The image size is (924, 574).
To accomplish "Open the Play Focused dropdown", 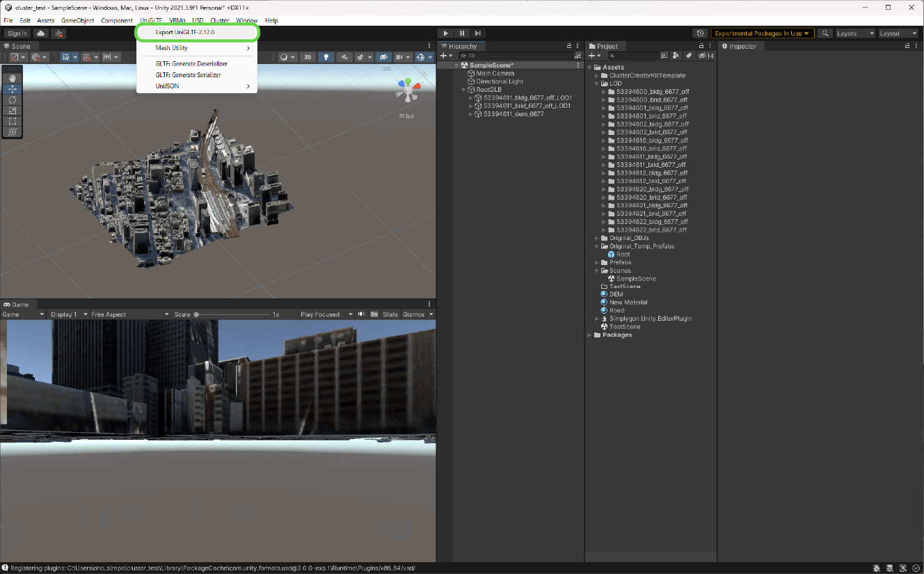I will click(x=326, y=314).
